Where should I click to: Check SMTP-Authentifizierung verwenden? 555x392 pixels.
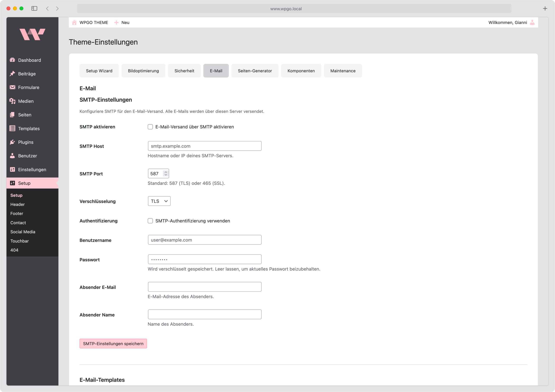[x=150, y=220]
